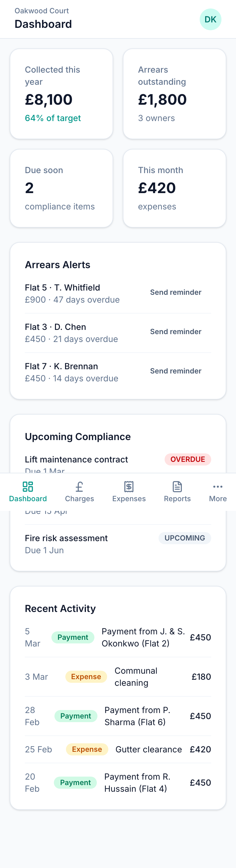Open the Communal cleaning expense entry
This screenshot has height=868, width=236.
pos(136,677)
